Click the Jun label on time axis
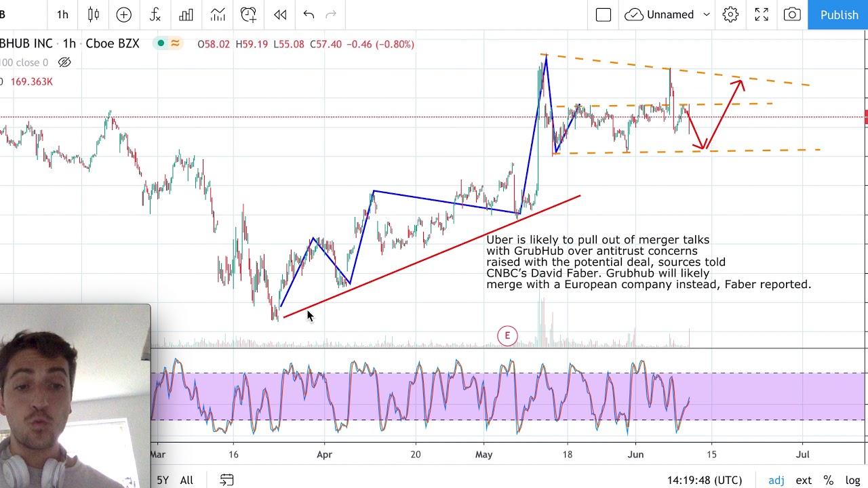The image size is (868, 488). pyautogui.click(x=635, y=454)
